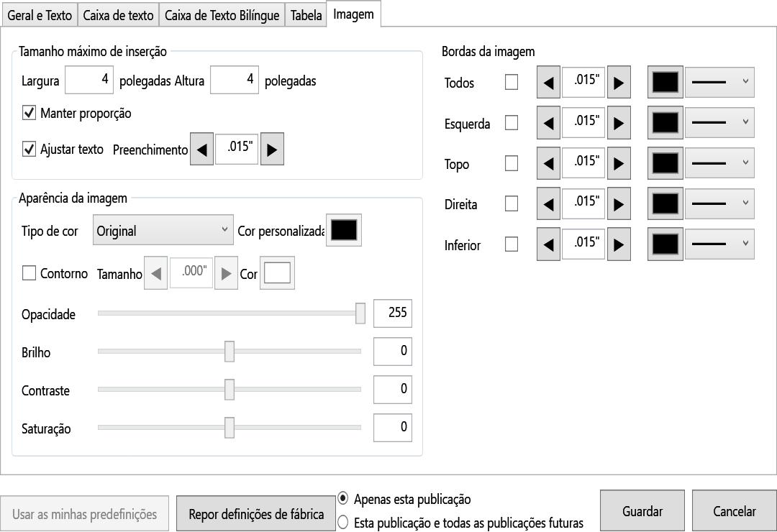The image size is (777, 532).
Task: Enable the Todos border checkbox
Action: tap(512, 82)
